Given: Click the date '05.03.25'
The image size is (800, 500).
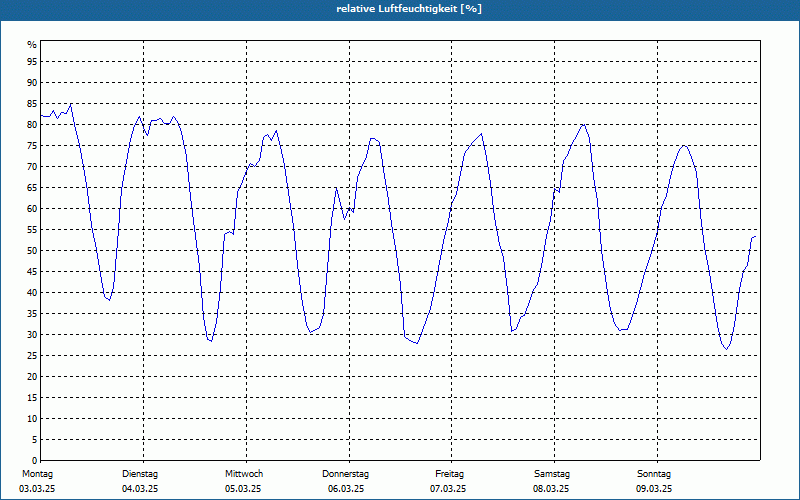Looking at the screenshot, I should click(x=243, y=489).
